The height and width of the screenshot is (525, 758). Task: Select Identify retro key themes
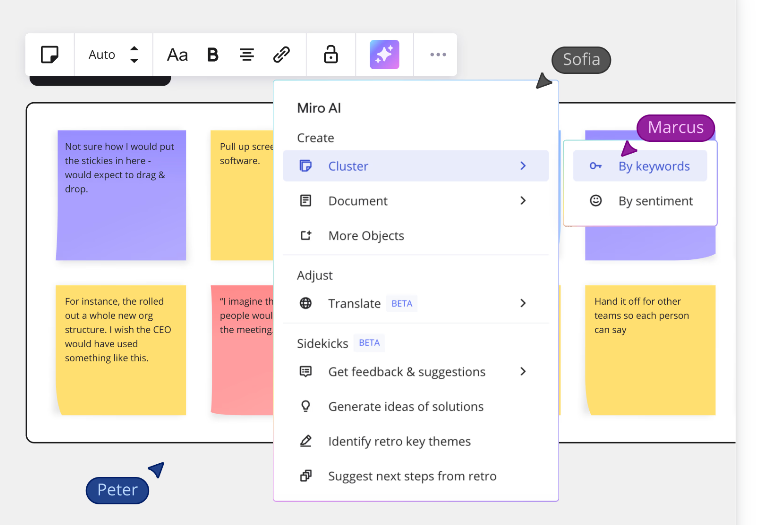[416, 441]
